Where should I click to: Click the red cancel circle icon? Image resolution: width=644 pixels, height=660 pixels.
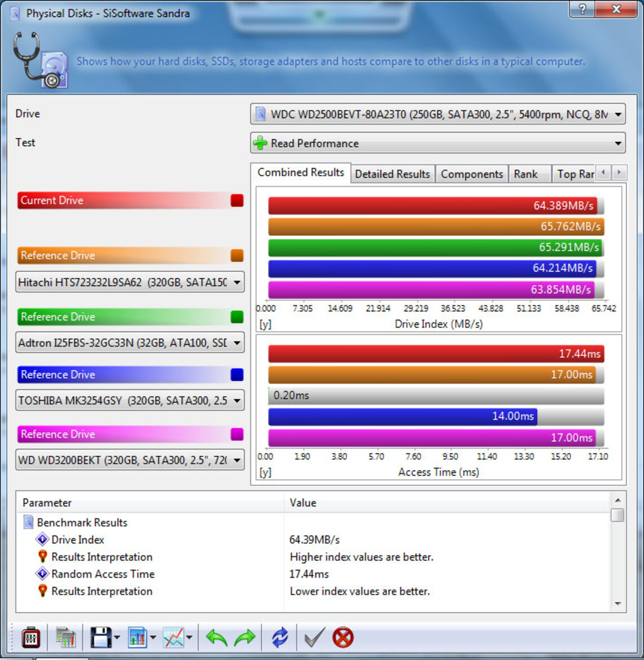[343, 637]
